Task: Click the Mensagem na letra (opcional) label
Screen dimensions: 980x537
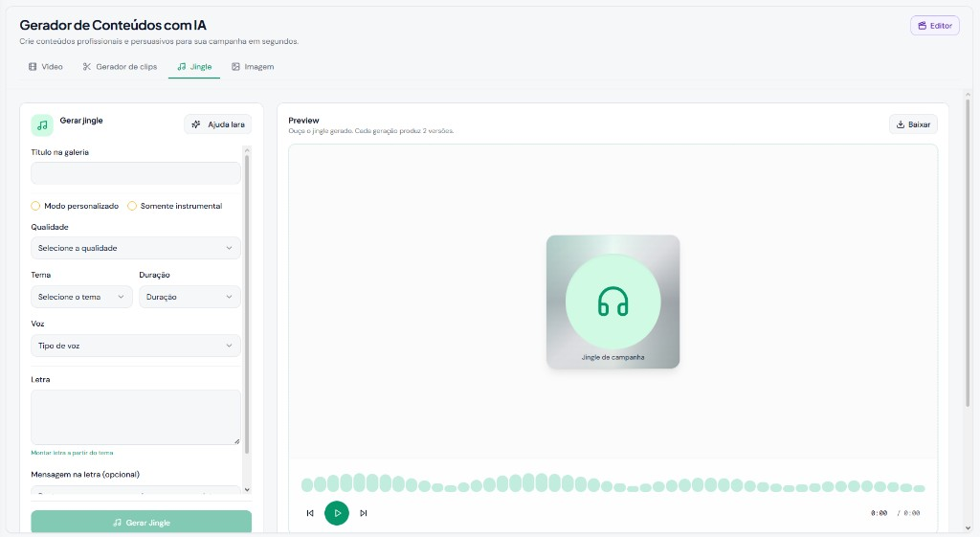Action: [85, 475]
